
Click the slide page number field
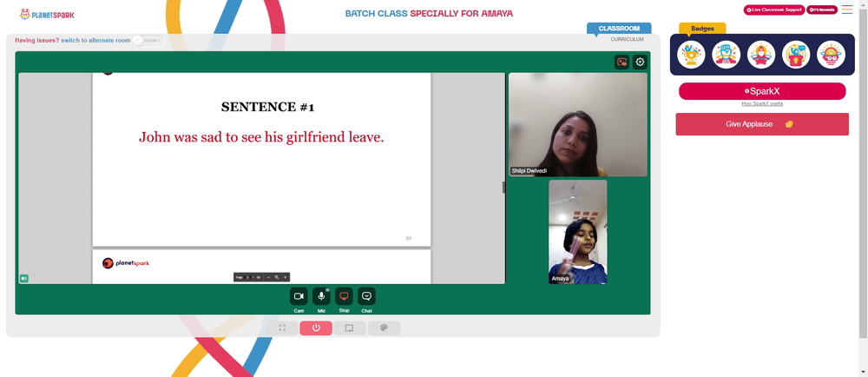(248, 277)
